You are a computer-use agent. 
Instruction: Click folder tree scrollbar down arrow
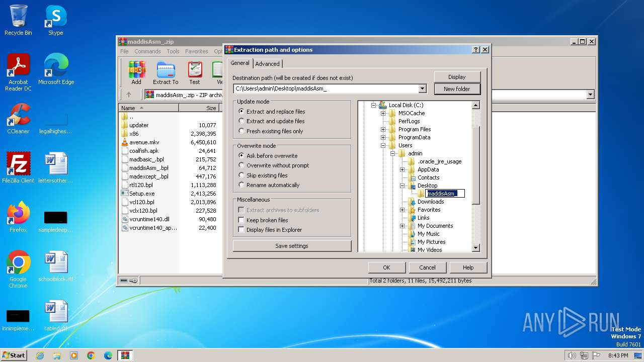tap(476, 248)
